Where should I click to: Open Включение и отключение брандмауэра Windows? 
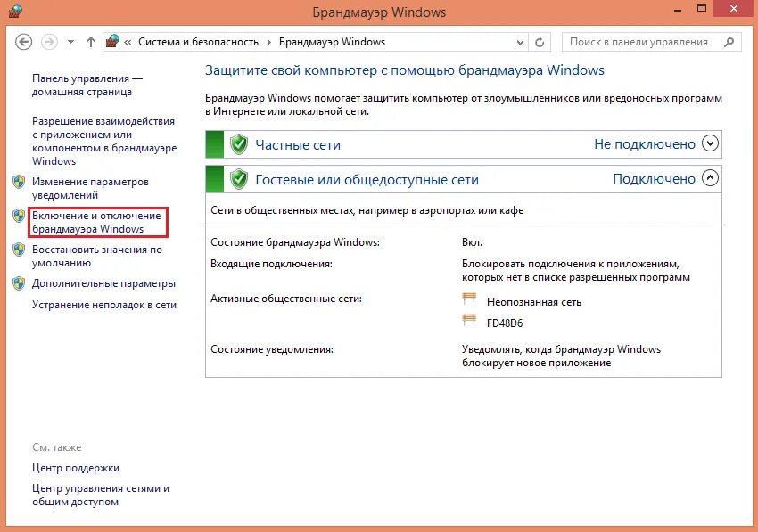point(96,222)
